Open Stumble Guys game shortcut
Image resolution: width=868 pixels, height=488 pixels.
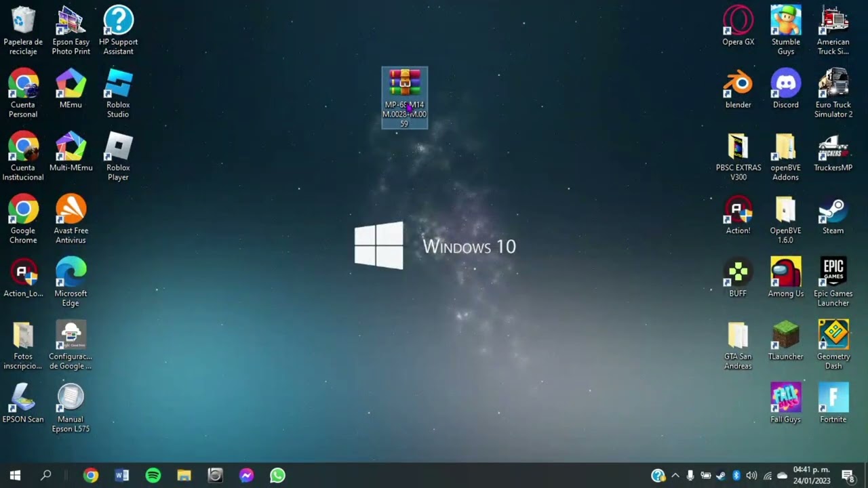coord(785,31)
